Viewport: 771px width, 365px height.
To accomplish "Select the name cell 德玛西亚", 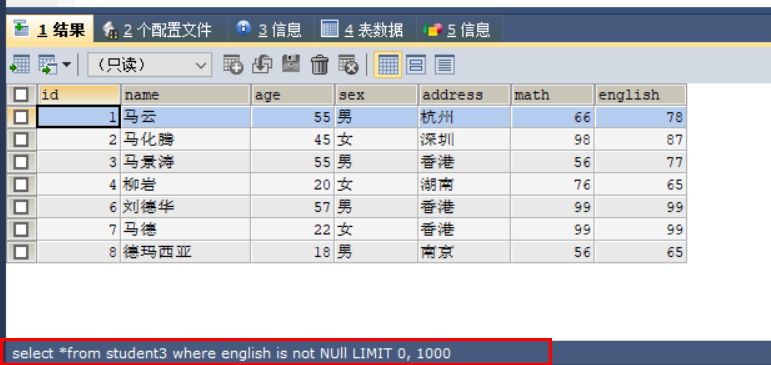I will point(186,252).
